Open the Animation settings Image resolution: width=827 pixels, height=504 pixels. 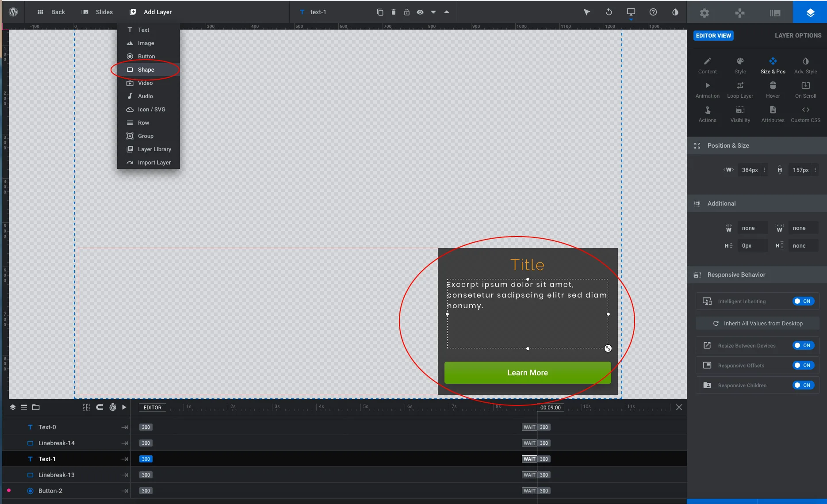coord(707,89)
